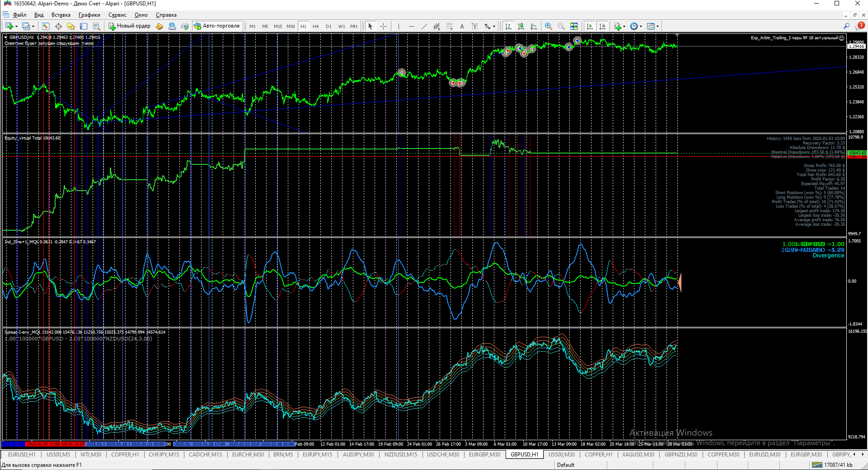Expand the Indicators dropdown arrow
868x470 pixels.
pos(624,26)
